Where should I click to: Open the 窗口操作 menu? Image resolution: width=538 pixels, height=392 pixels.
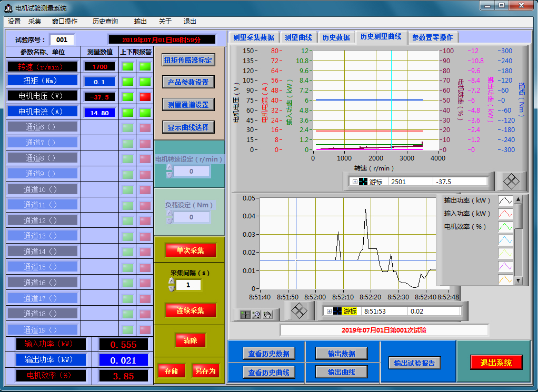65,22
